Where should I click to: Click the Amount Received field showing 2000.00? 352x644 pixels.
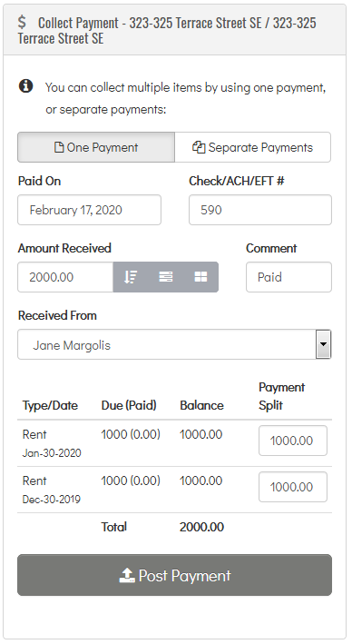[x=65, y=277]
